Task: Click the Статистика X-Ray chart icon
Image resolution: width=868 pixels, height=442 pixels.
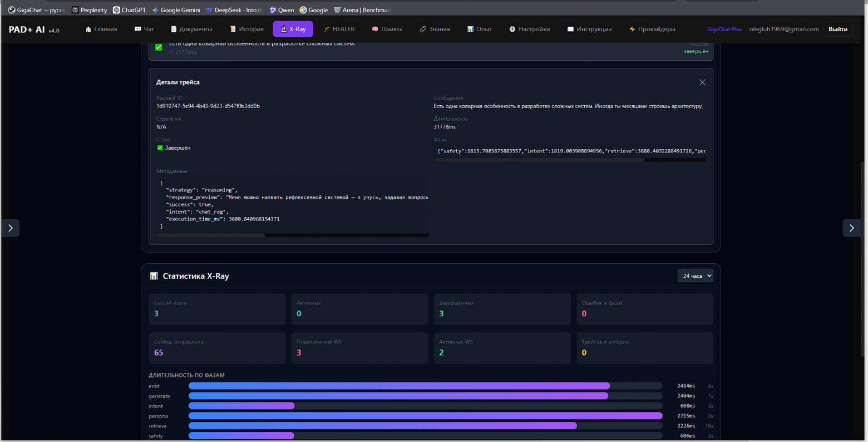Action: click(154, 276)
